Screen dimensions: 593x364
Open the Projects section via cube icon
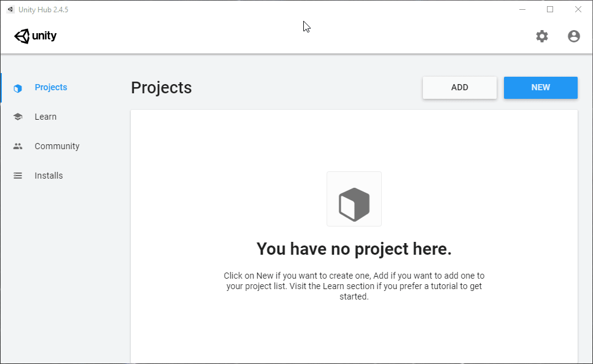pos(18,87)
